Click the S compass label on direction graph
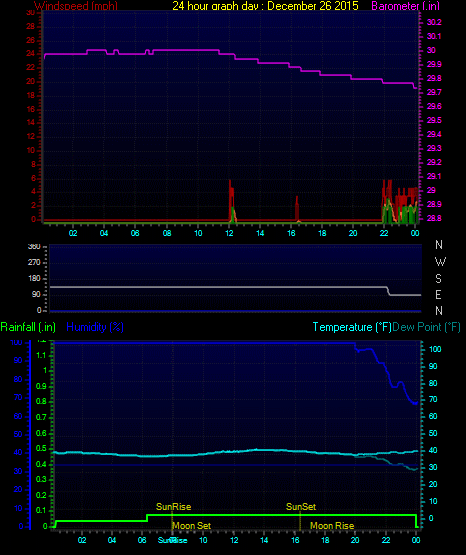 pyautogui.click(x=438, y=279)
